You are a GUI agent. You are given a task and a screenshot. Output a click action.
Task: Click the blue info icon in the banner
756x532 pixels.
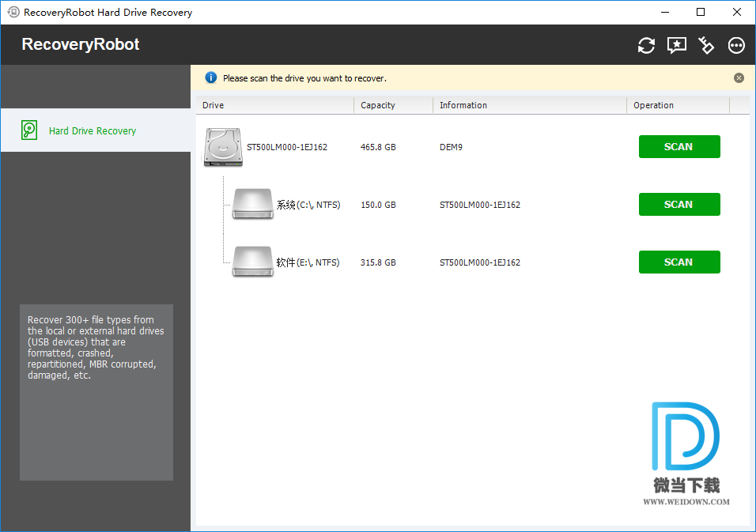click(x=210, y=77)
